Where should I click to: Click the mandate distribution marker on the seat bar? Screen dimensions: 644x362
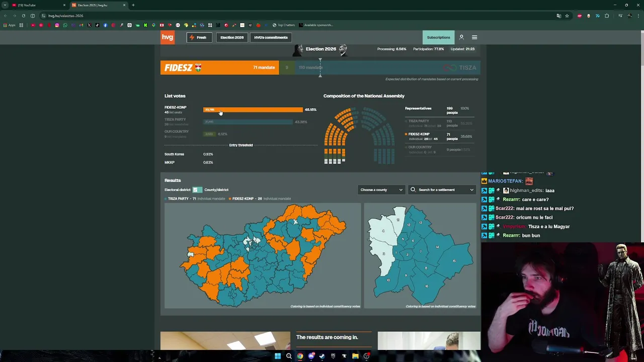(320, 67)
